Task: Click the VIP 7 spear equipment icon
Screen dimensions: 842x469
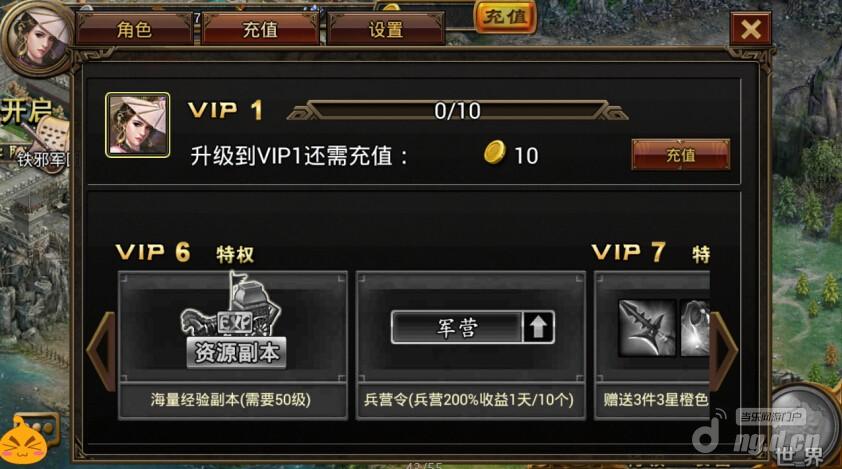Action: click(x=647, y=328)
